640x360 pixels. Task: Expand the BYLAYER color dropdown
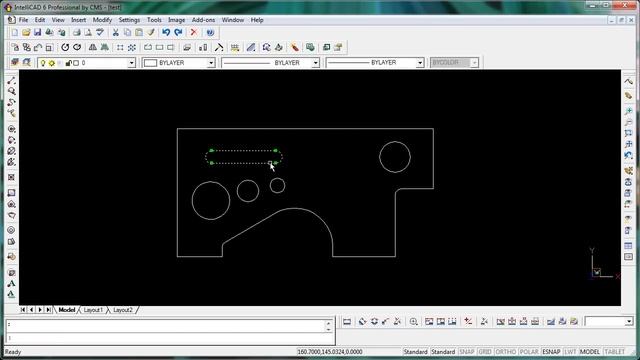click(211, 63)
